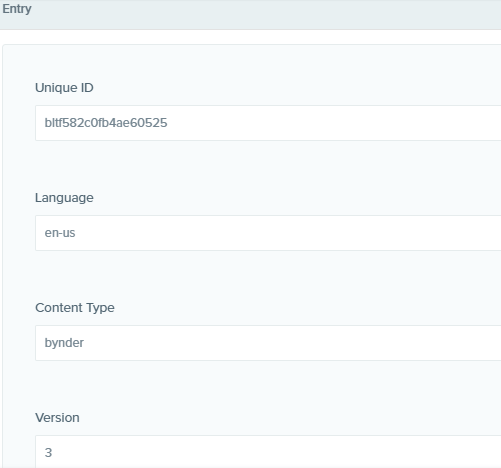501x468 pixels.
Task: Click empty space right of bltf582c0fb4ae60525
Action: pyautogui.click(x=333, y=123)
